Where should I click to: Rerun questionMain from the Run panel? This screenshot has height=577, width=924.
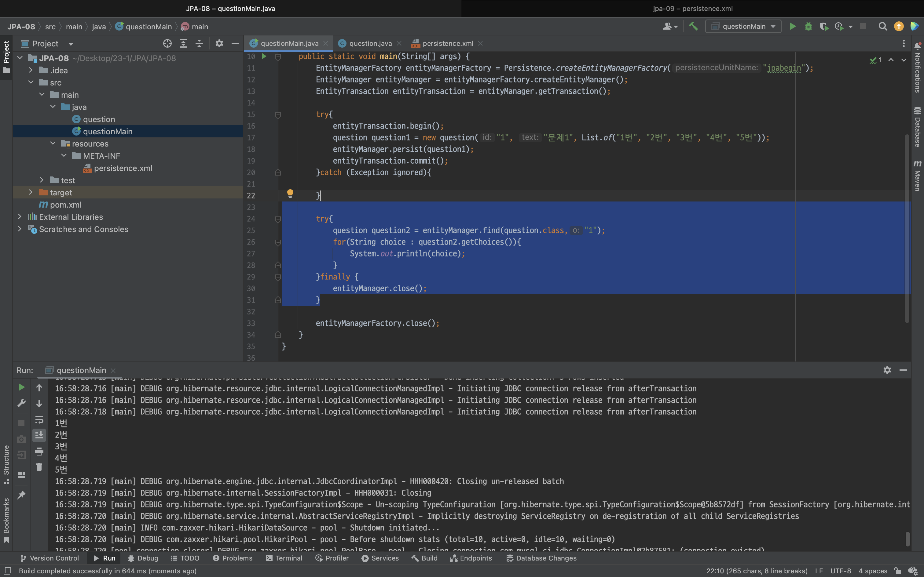pyautogui.click(x=21, y=388)
